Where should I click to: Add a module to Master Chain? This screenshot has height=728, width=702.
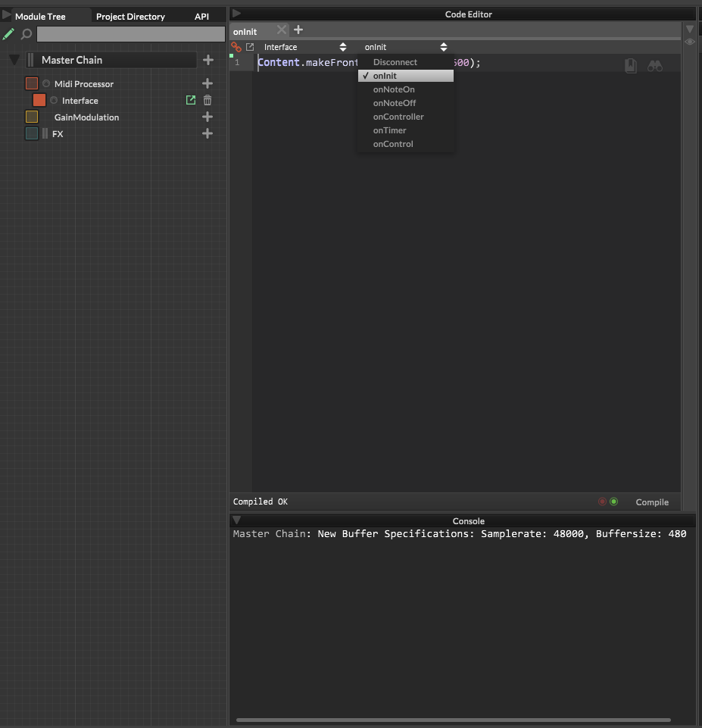click(208, 60)
